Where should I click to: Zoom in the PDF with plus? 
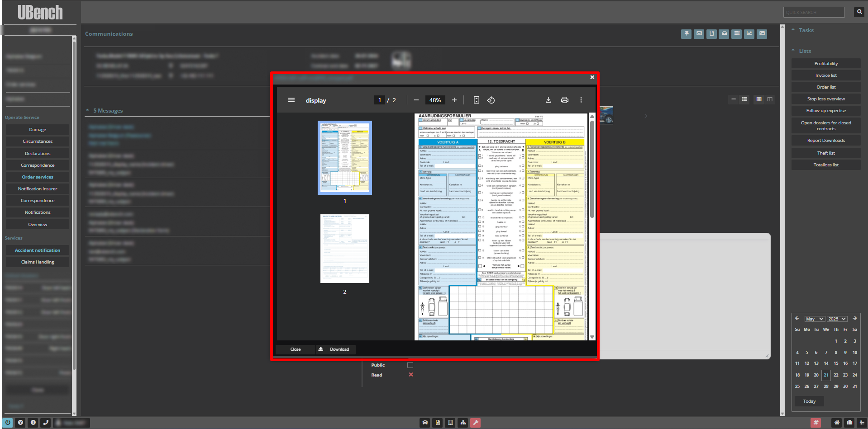[454, 100]
